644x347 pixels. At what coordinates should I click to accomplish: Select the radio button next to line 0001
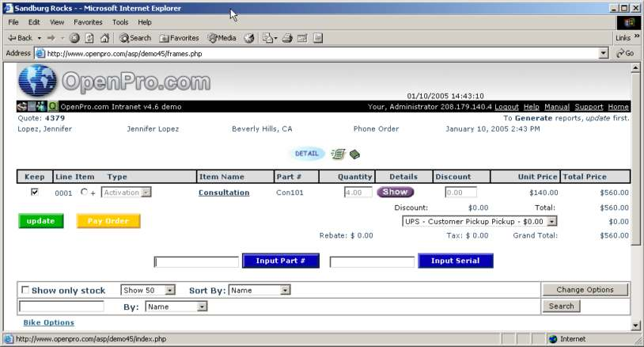coord(85,192)
